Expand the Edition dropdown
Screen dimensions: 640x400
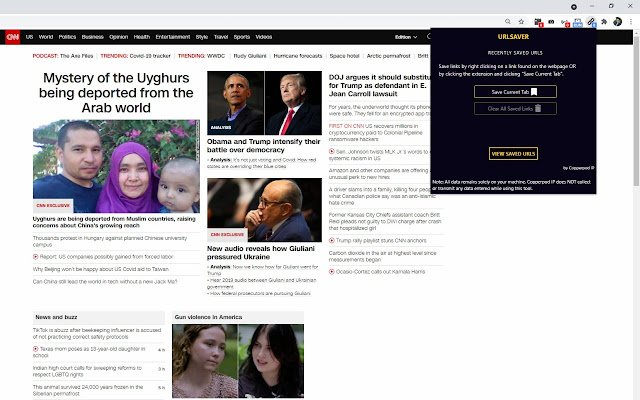pos(406,37)
